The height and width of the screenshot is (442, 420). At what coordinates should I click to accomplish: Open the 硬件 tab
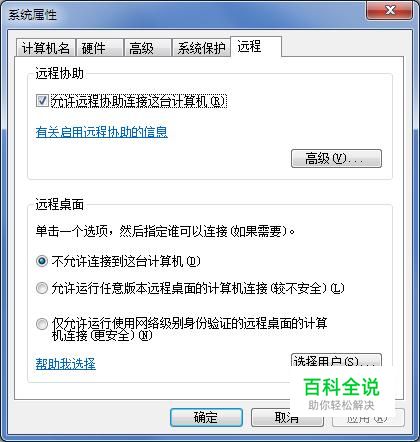click(100, 48)
